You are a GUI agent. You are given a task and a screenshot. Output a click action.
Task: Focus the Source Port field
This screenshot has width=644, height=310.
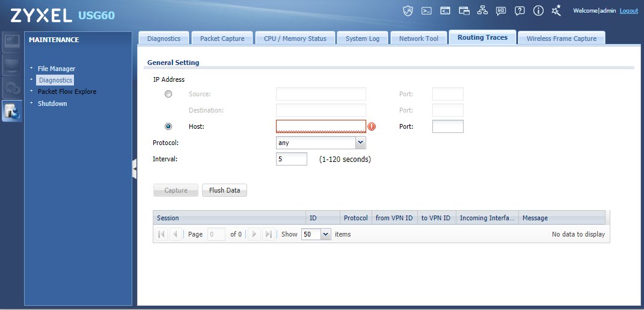pyautogui.click(x=448, y=94)
